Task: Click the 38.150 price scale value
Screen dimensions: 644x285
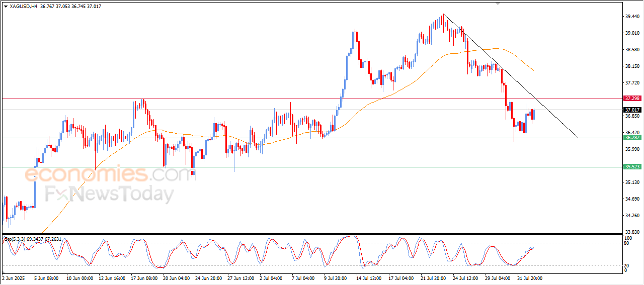Action: coord(632,66)
